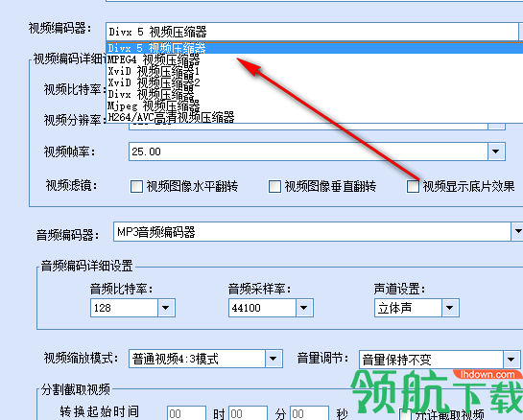Screen dimensions: 523x420
Task: Click 声道设置 value 立体声
Action: pos(408,308)
